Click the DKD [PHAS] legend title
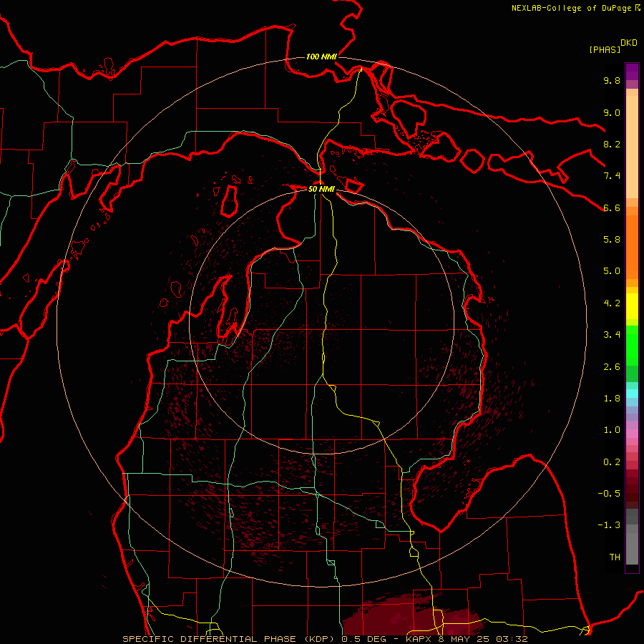 click(613, 46)
